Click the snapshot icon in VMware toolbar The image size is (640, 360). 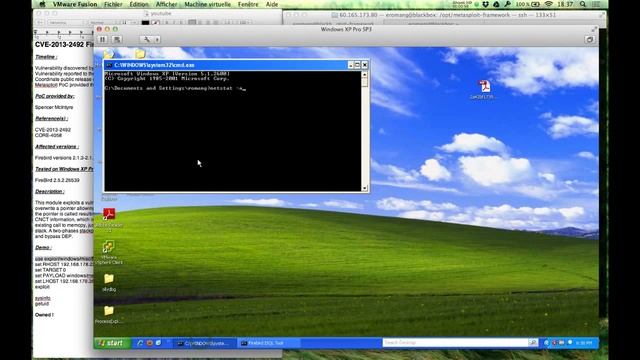point(117,39)
